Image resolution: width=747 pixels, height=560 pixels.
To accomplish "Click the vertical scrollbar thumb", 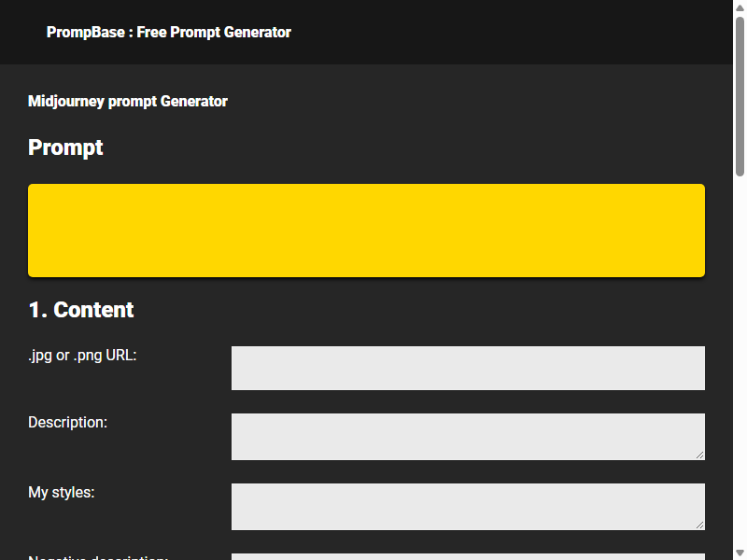I will 740,97.
